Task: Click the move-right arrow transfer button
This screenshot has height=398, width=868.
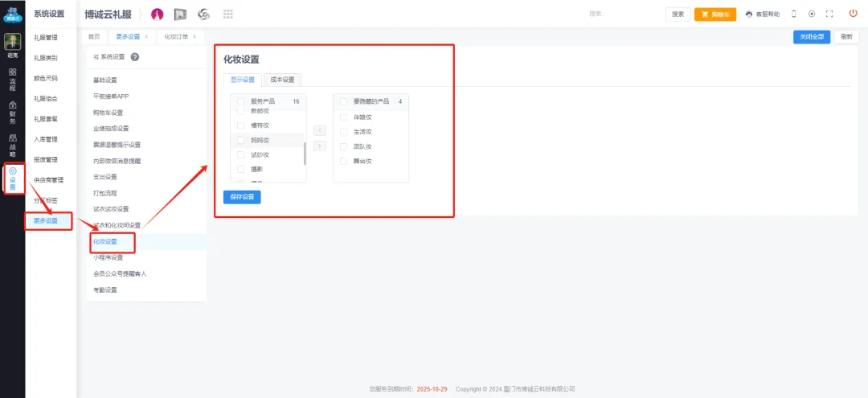Action: 319,146
